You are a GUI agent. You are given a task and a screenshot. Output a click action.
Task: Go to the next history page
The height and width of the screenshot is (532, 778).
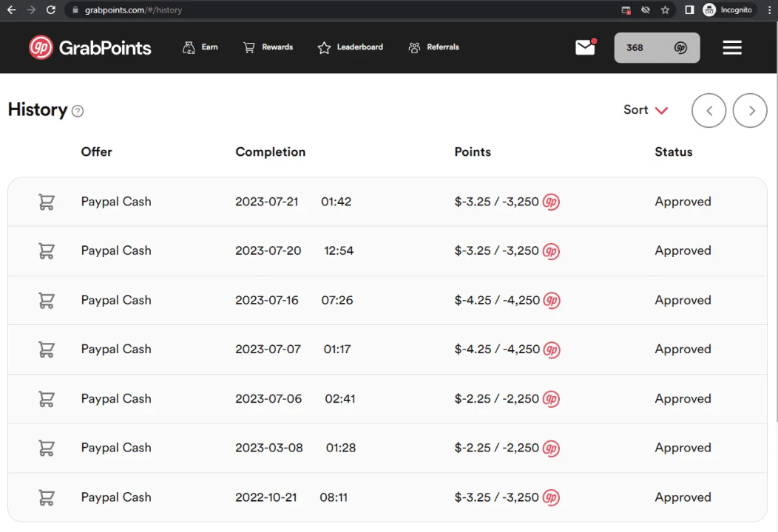click(750, 111)
